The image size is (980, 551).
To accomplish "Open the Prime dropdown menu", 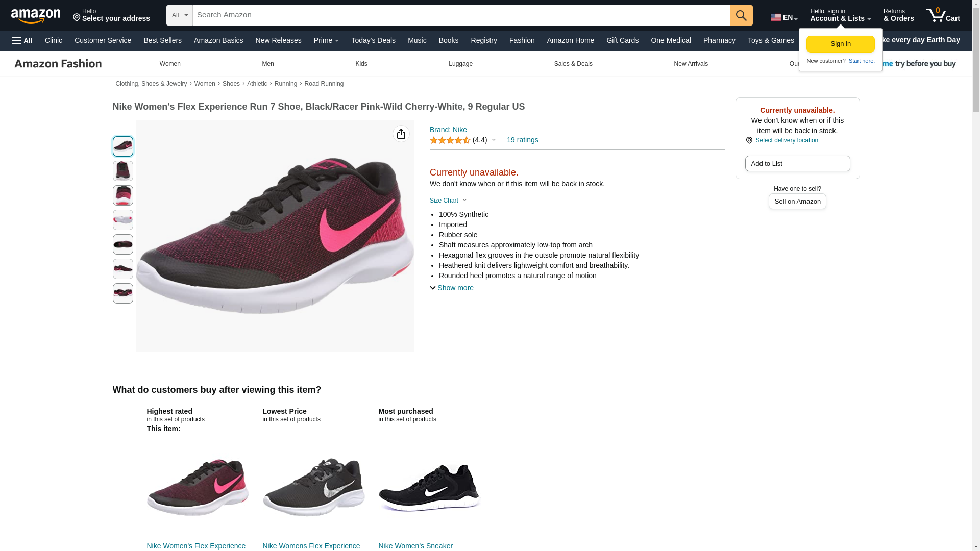I will pos(326,40).
